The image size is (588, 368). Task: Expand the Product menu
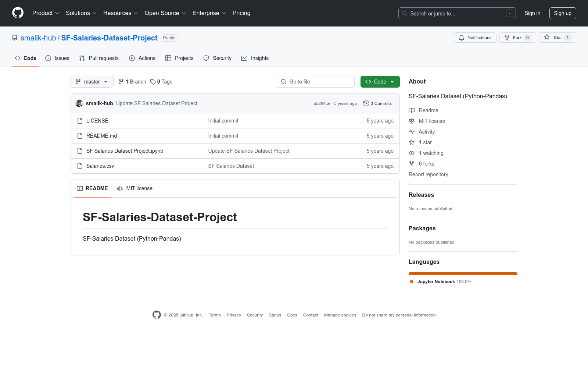coord(46,13)
